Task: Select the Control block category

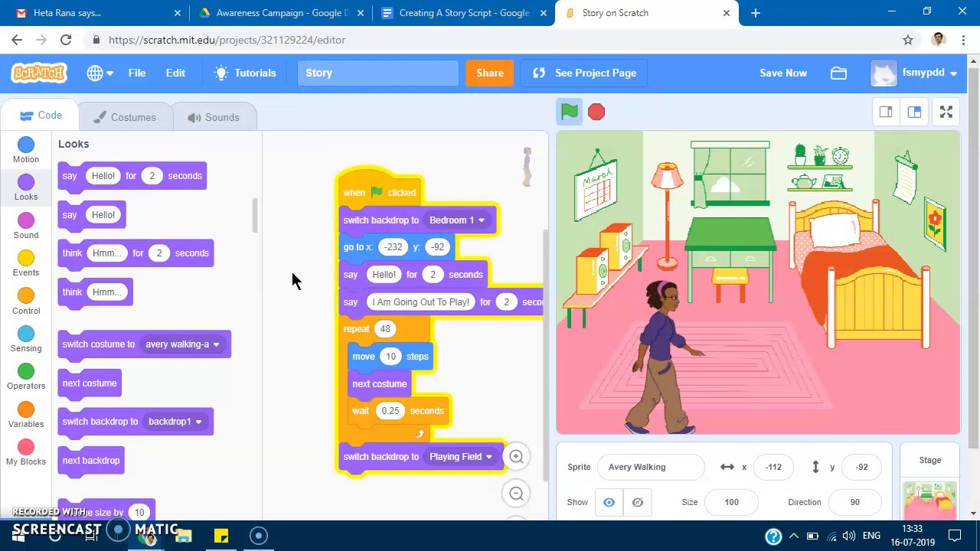Action: tap(26, 302)
